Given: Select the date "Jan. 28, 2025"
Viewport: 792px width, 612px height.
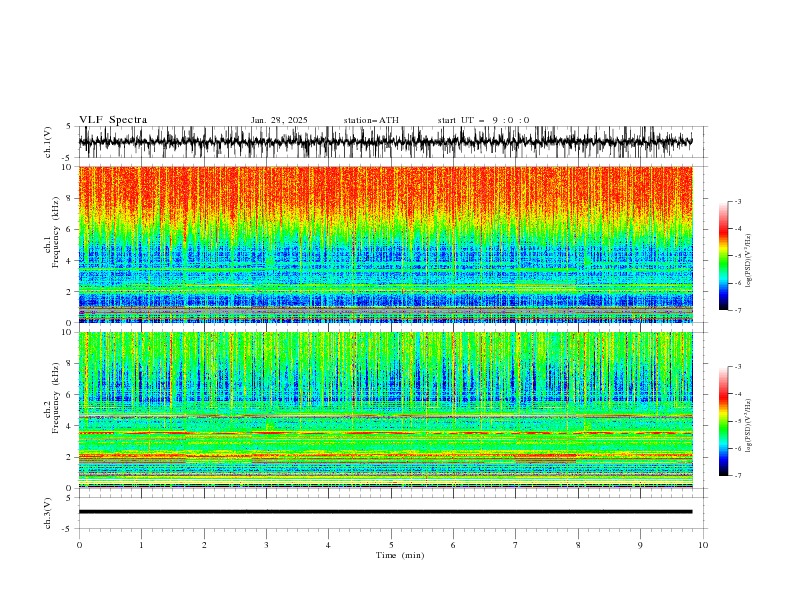Looking at the screenshot, I should 279,120.
